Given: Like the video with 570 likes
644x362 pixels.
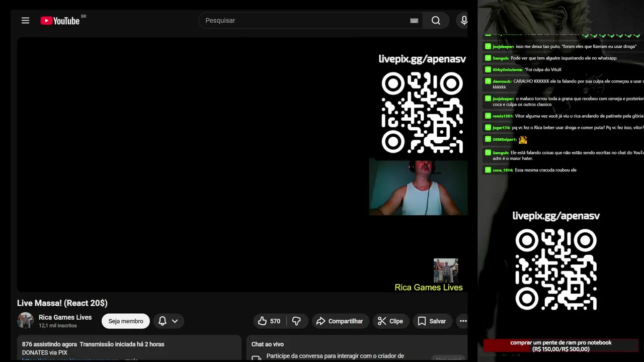Looking at the screenshot, I should point(270,321).
